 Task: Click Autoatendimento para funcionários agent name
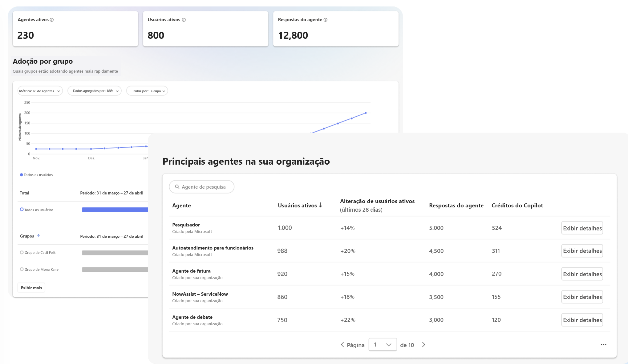[x=213, y=248]
